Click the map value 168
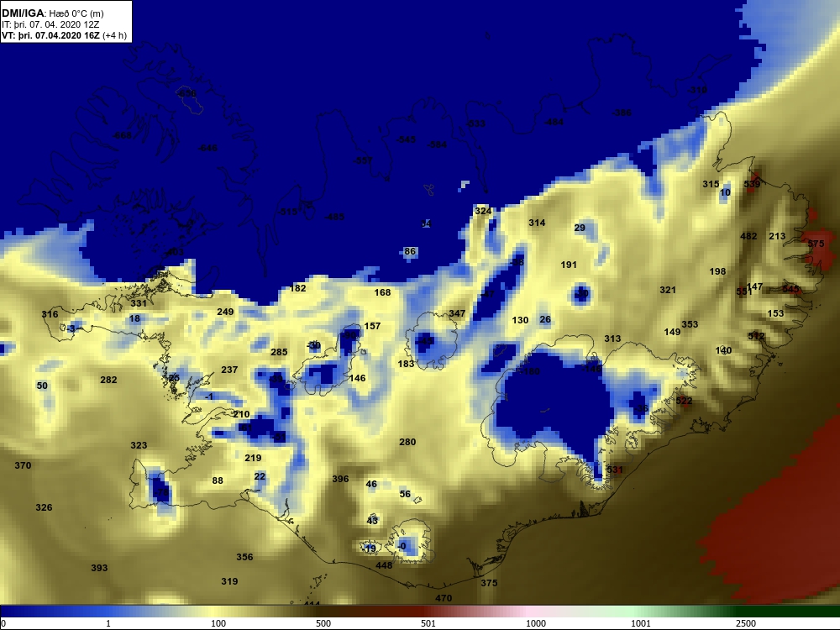Screen dimensions: 840x630 coord(382,292)
